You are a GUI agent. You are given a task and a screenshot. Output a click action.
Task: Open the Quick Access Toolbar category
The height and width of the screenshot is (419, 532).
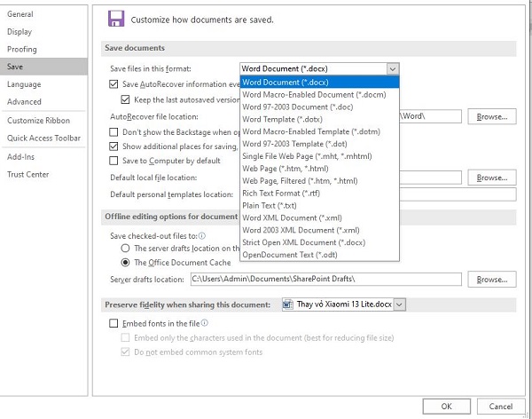coord(43,138)
